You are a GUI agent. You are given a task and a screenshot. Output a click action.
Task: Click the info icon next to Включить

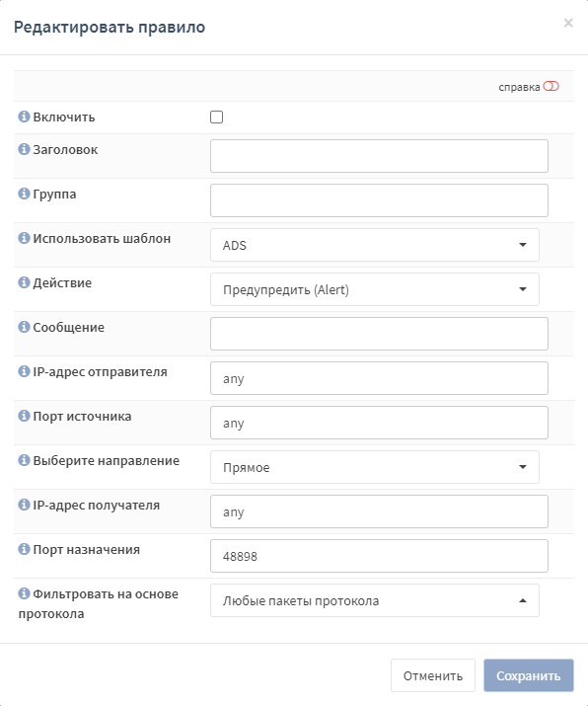tap(24, 117)
